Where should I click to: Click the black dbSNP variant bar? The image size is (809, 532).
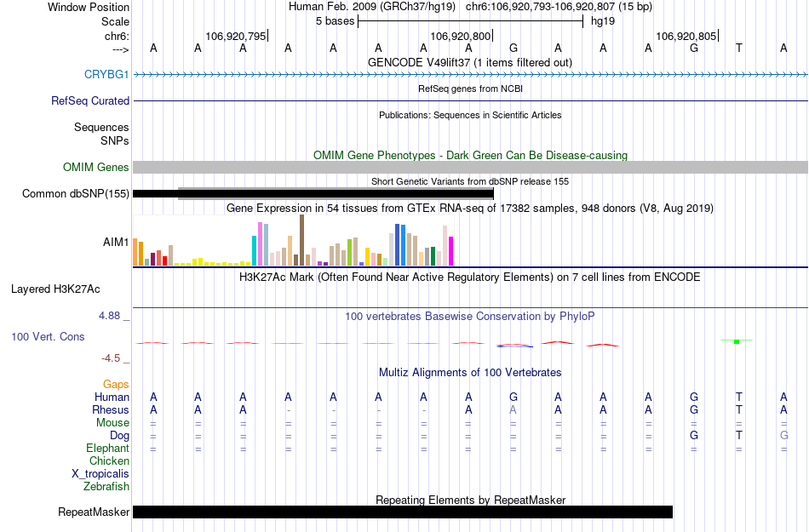313,194
